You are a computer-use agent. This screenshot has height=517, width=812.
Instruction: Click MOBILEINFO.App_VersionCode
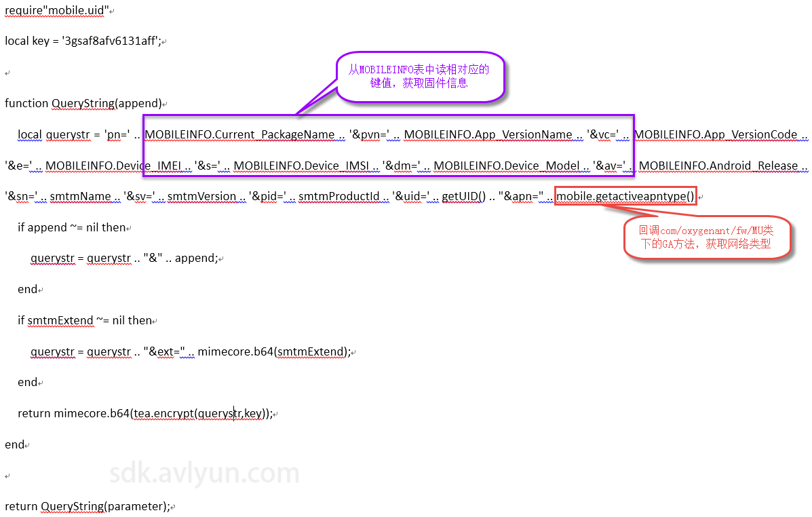coord(716,135)
